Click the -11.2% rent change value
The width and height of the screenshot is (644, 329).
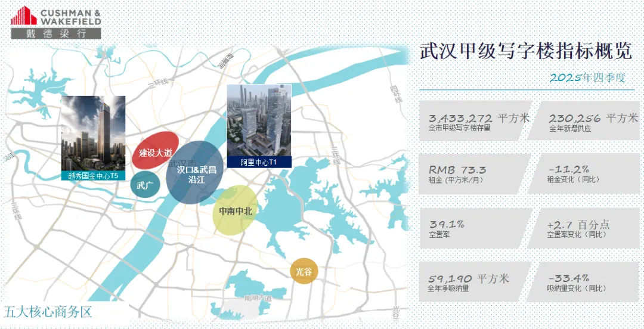[x=568, y=169]
